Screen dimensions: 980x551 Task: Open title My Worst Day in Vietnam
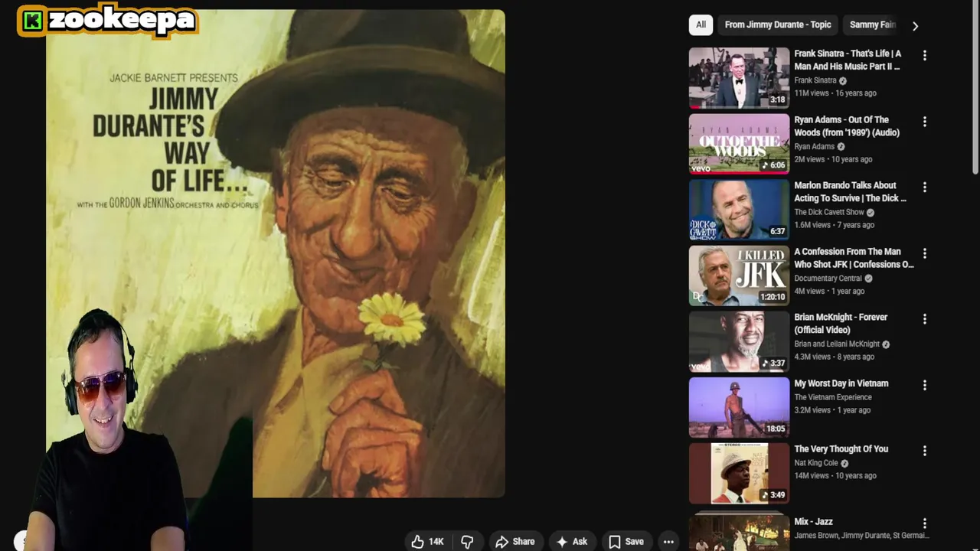[841, 383]
